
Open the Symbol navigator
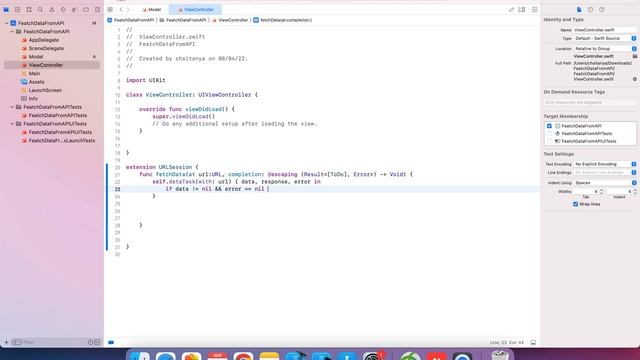tap(29, 9)
